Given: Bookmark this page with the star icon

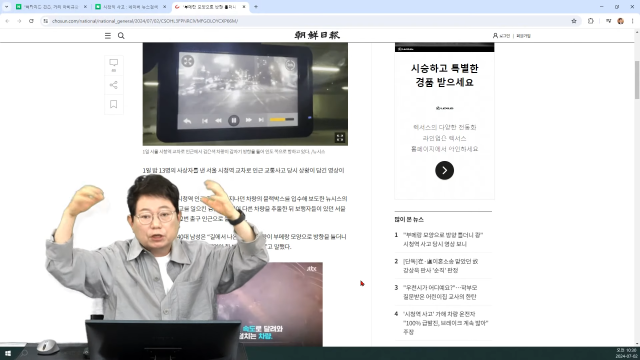Looking at the screenshot, I should point(573,21).
